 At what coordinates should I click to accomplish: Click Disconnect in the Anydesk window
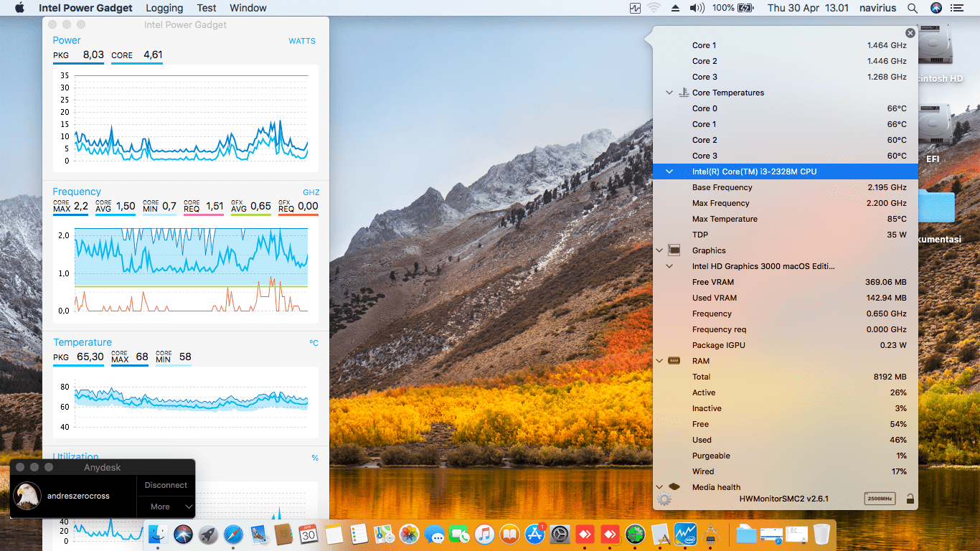tap(166, 485)
